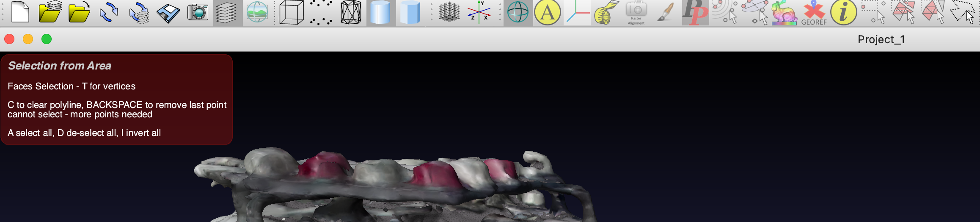Select the point set circles selection tool
This screenshot has width=980, height=222.
coord(725,12)
